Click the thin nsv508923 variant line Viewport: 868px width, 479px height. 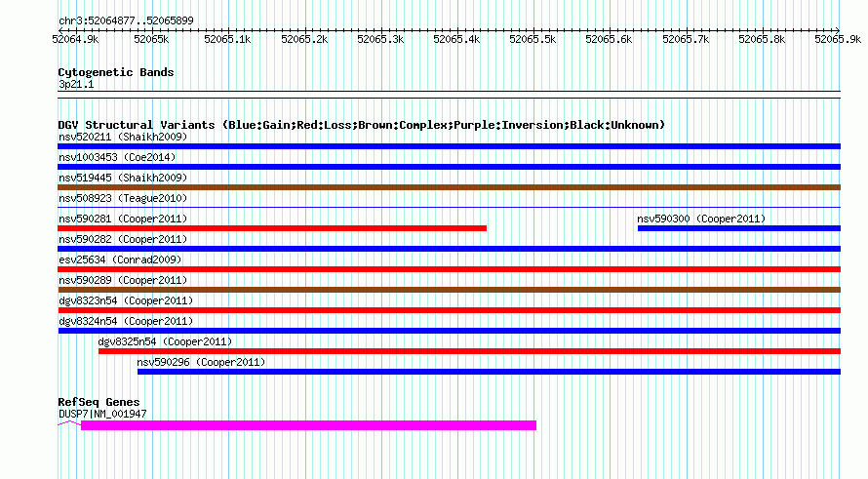tap(449, 207)
